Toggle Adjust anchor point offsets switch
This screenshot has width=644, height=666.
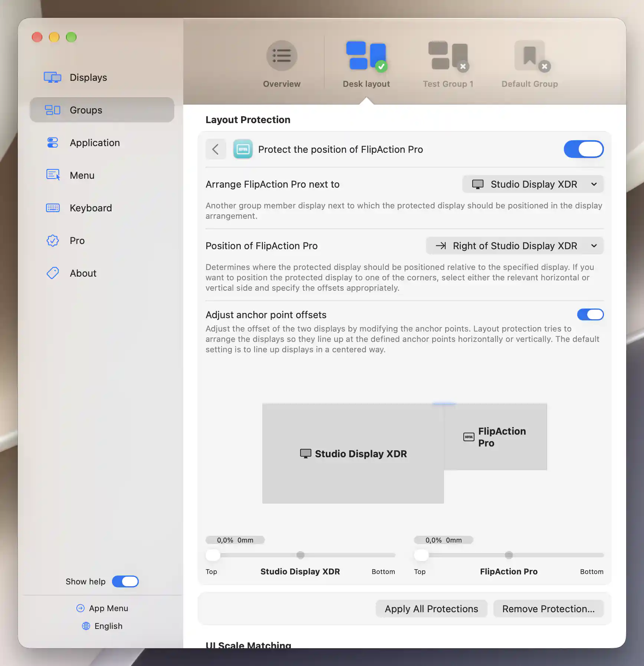[x=590, y=314]
